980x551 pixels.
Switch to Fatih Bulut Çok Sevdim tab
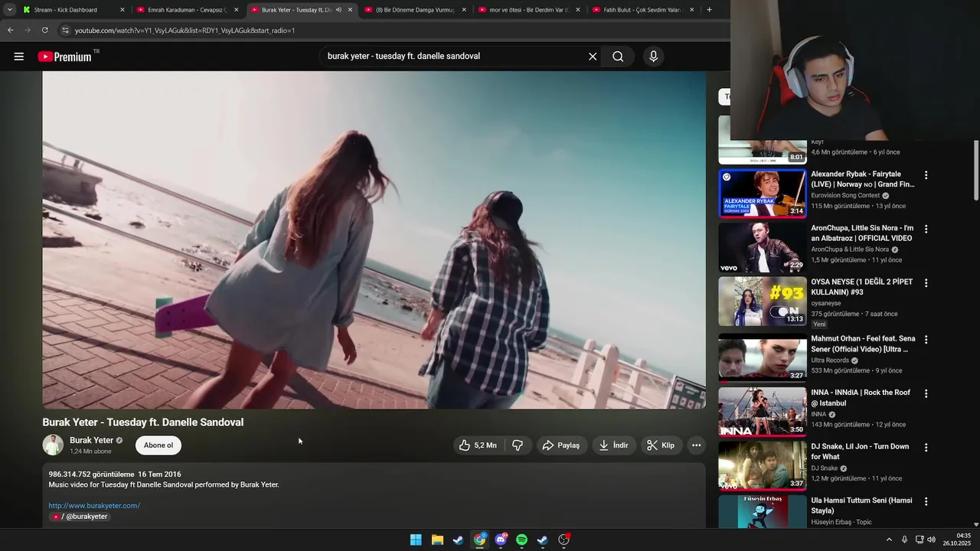point(643,10)
